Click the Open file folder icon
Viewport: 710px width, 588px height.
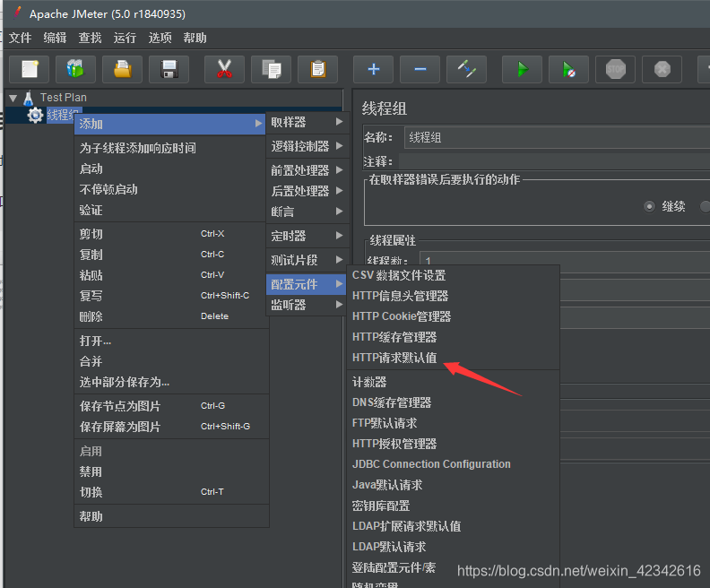(122, 69)
